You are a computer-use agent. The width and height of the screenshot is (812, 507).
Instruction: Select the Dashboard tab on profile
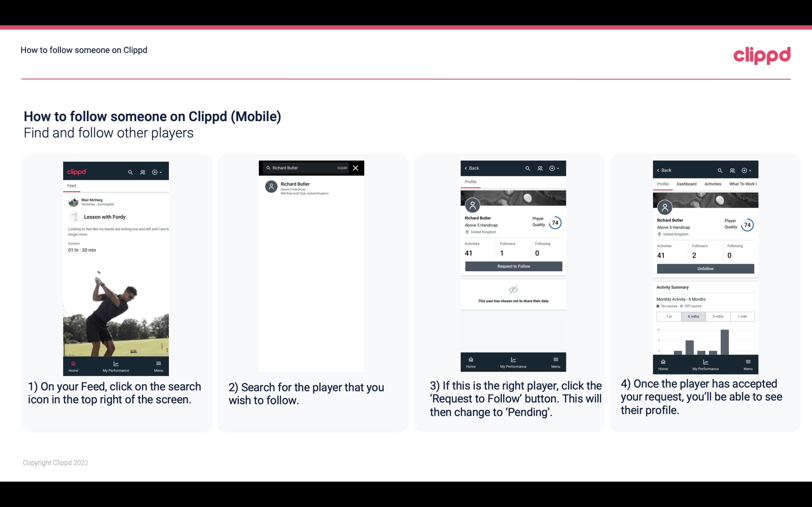(x=686, y=183)
